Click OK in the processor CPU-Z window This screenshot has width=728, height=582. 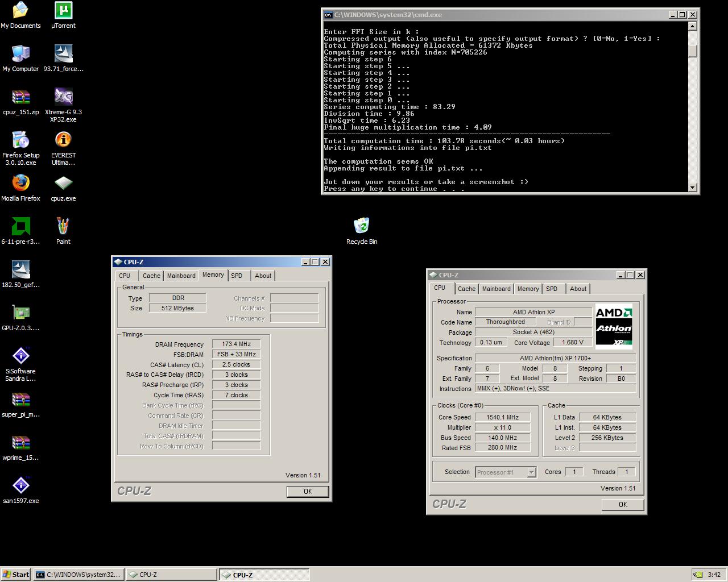[623, 505]
